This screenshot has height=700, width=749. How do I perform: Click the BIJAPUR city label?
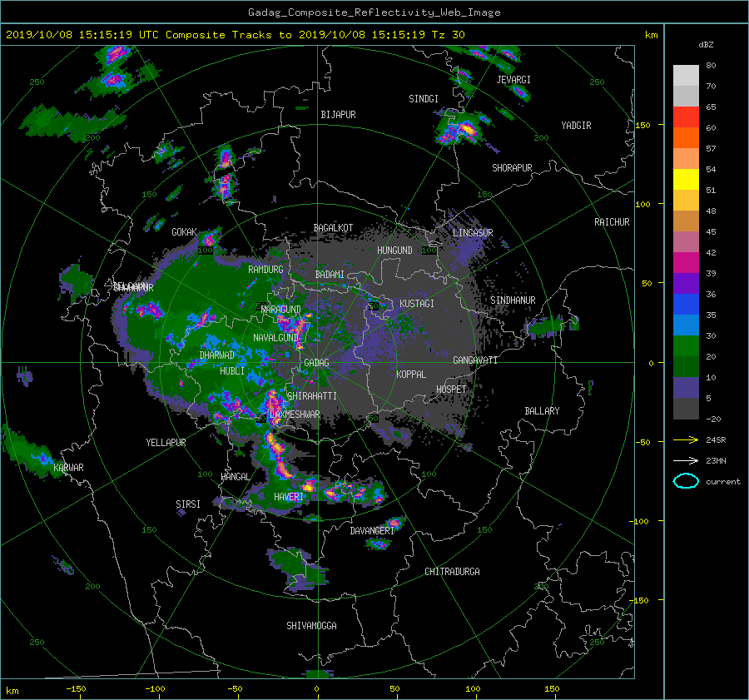(x=338, y=115)
